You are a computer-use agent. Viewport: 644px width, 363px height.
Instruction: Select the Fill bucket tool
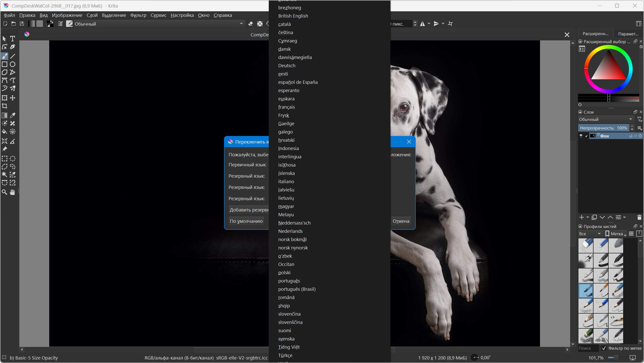click(5, 131)
